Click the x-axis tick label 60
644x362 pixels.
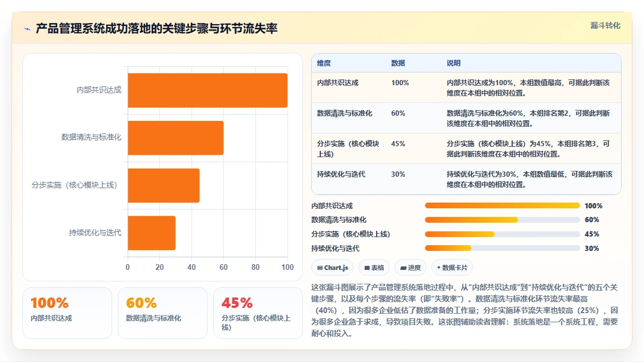tap(224, 267)
